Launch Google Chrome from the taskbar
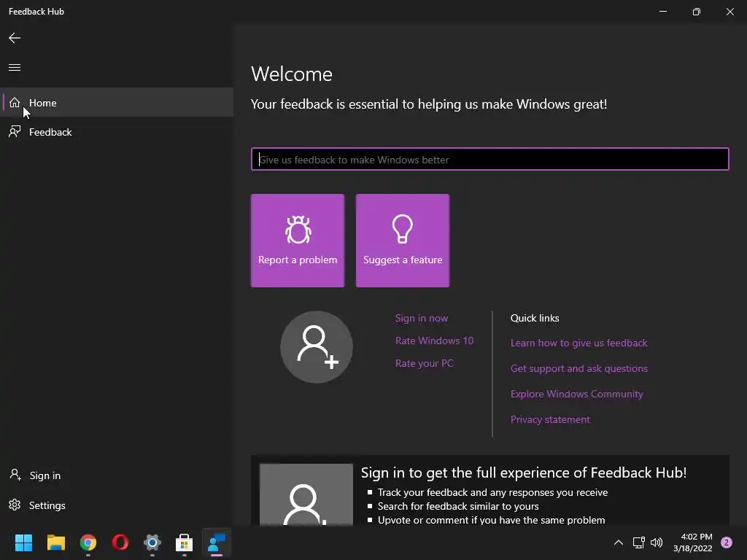 coord(88,542)
